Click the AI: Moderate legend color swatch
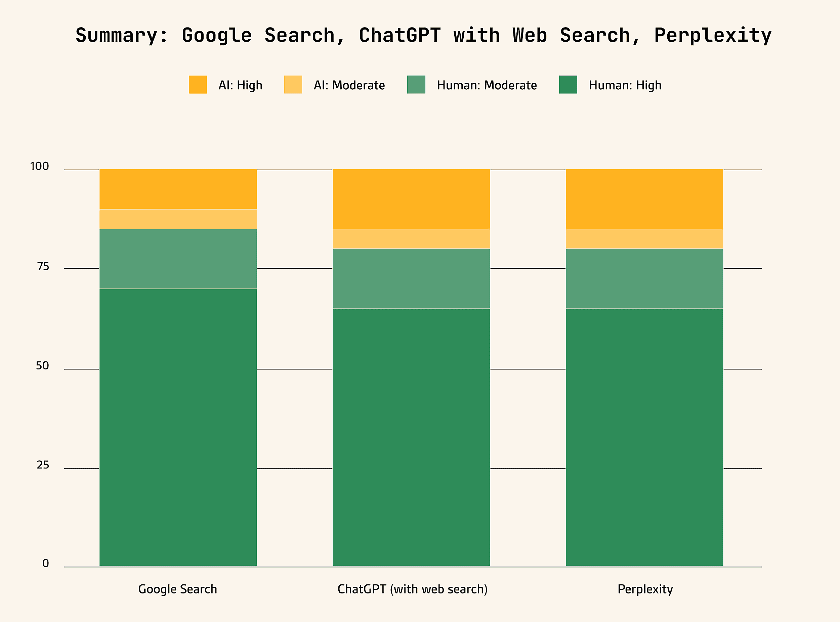The image size is (840, 622). 293,84
